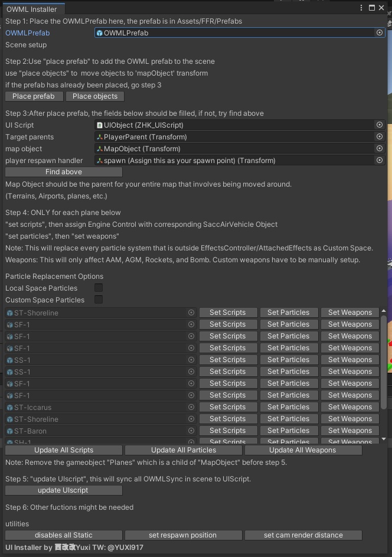
Task: Click the plane list scrollbar up arrow
Action: 384,311
